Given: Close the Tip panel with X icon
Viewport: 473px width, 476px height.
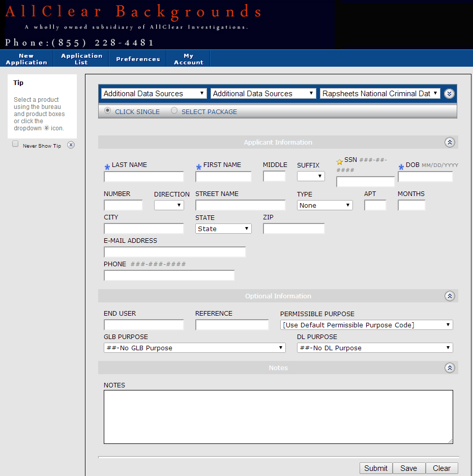Looking at the screenshot, I should point(71,145).
